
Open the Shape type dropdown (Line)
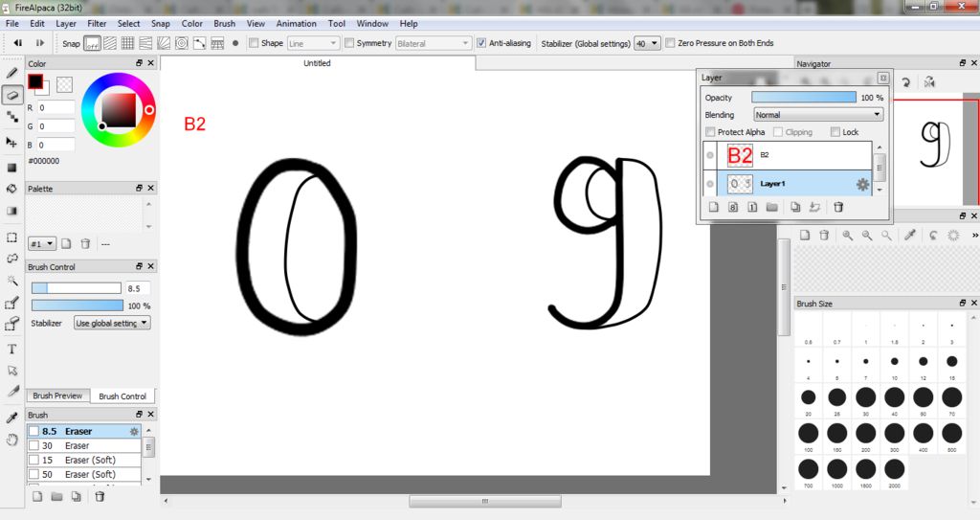(x=313, y=43)
